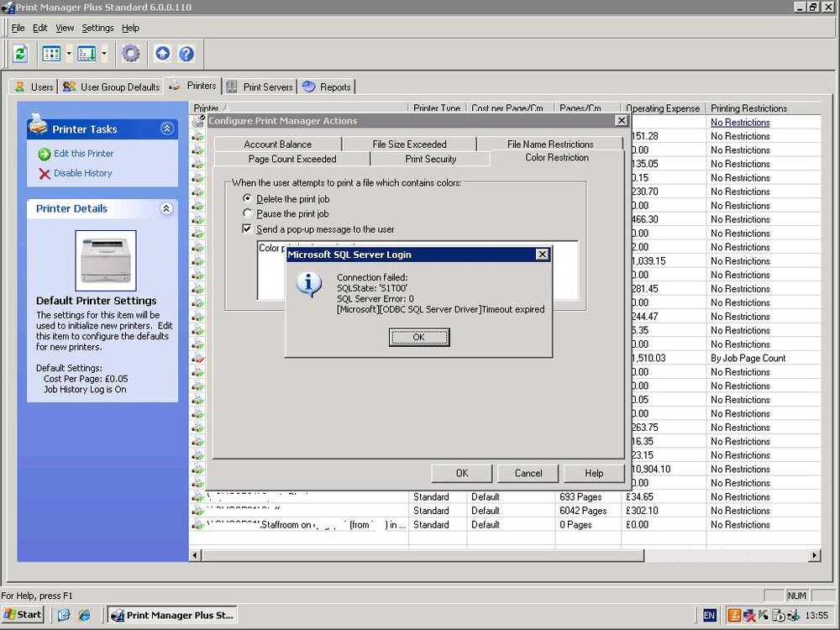Screen dimensions: 840x630
Task: Click the printer icon of the Staffroom row
Action: point(198,524)
